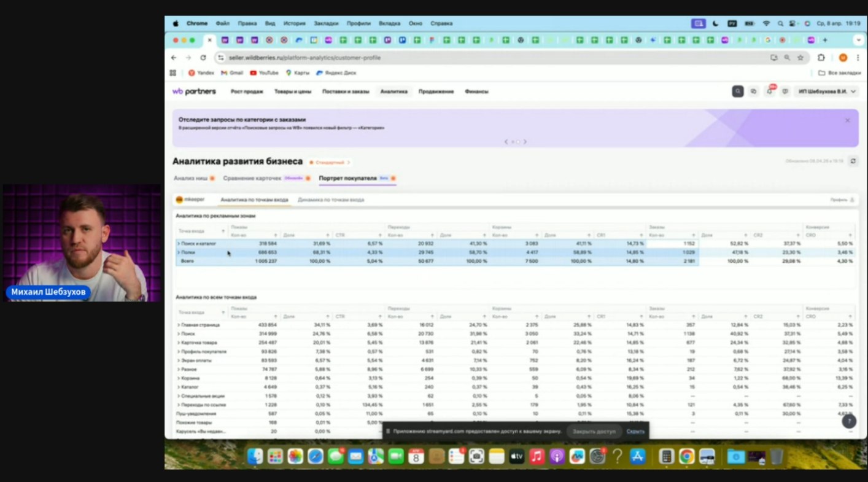The image size is (868, 482).
Task: Switch to the Динамика по точкам входа tab
Action: (x=331, y=200)
